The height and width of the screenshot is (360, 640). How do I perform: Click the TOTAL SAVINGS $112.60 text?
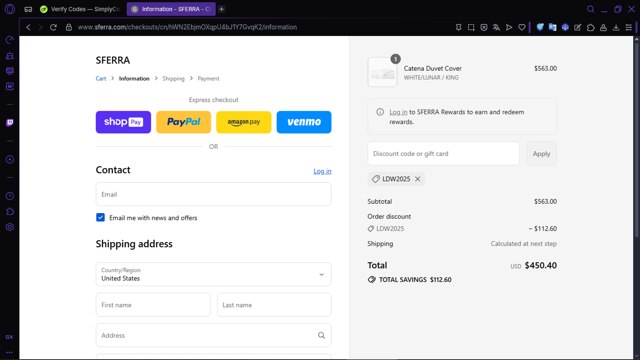click(415, 280)
